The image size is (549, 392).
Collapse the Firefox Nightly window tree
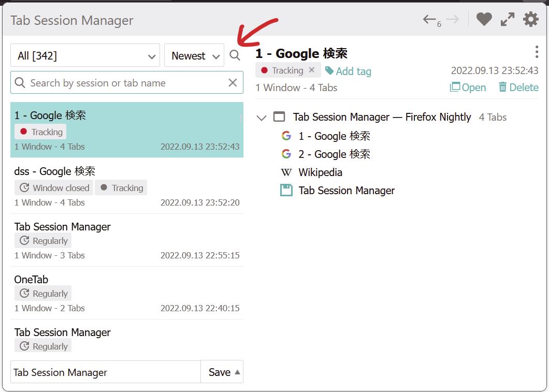(x=262, y=118)
